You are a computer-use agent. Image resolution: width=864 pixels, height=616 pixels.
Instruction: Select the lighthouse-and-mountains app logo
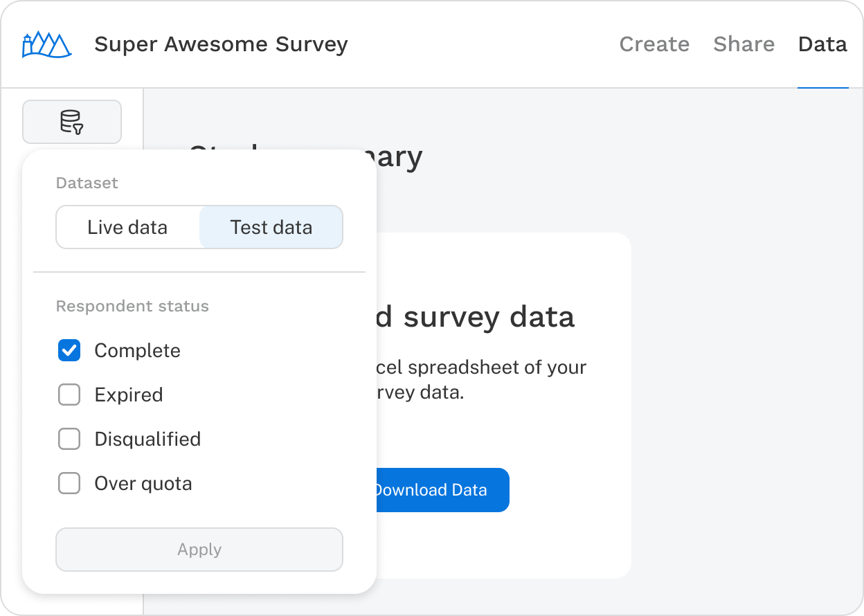point(46,44)
